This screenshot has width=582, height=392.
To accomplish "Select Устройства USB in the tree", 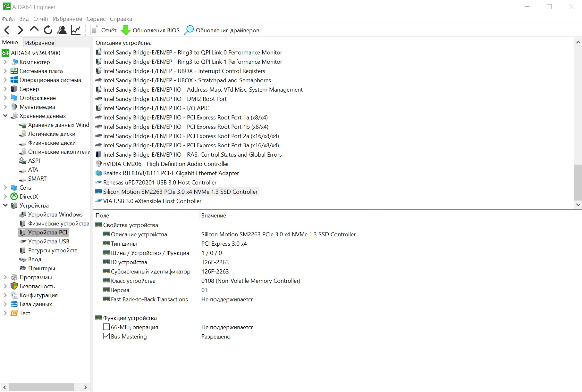I will pyautogui.click(x=49, y=241).
